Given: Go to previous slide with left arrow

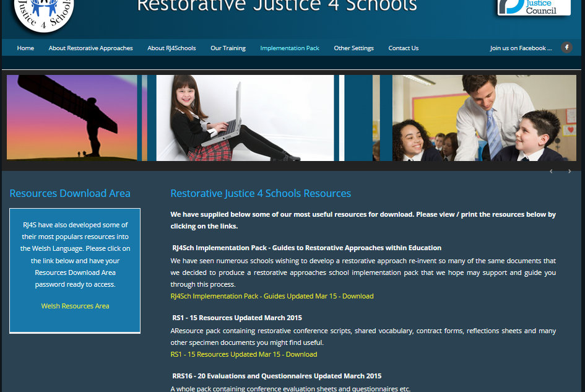Looking at the screenshot, I should coord(551,172).
